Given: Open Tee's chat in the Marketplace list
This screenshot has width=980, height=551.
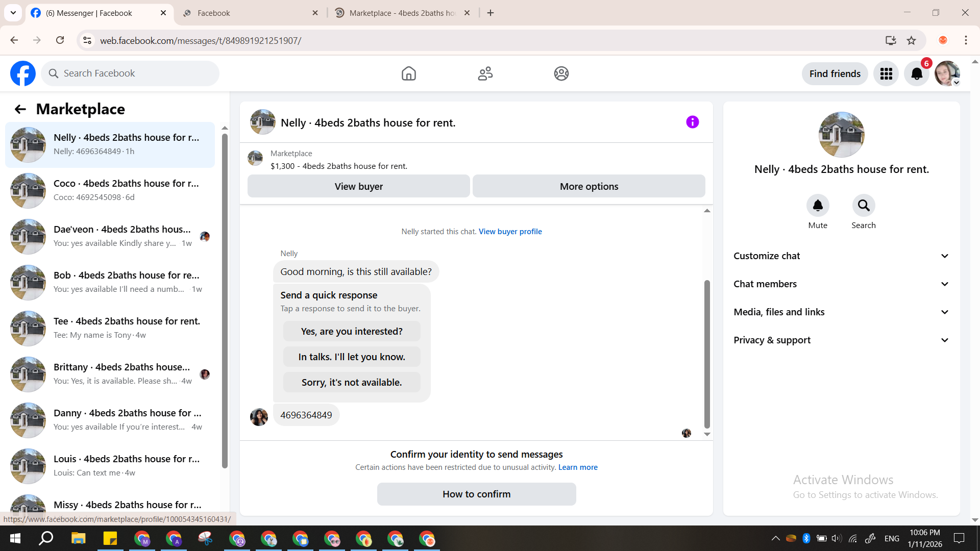Looking at the screenshot, I should (x=110, y=329).
